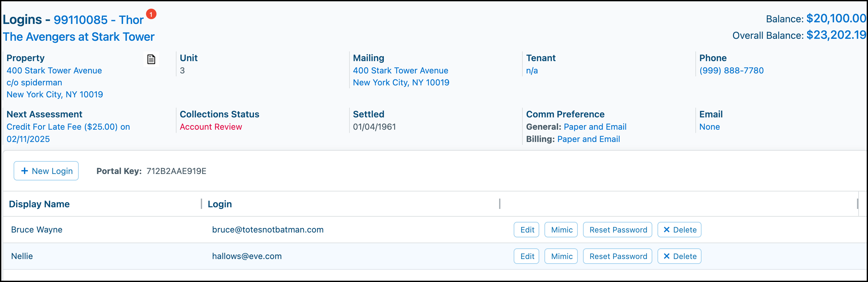Image resolution: width=868 pixels, height=282 pixels.
Task: Click the phone number (999) 888-7780
Action: (731, 71)
